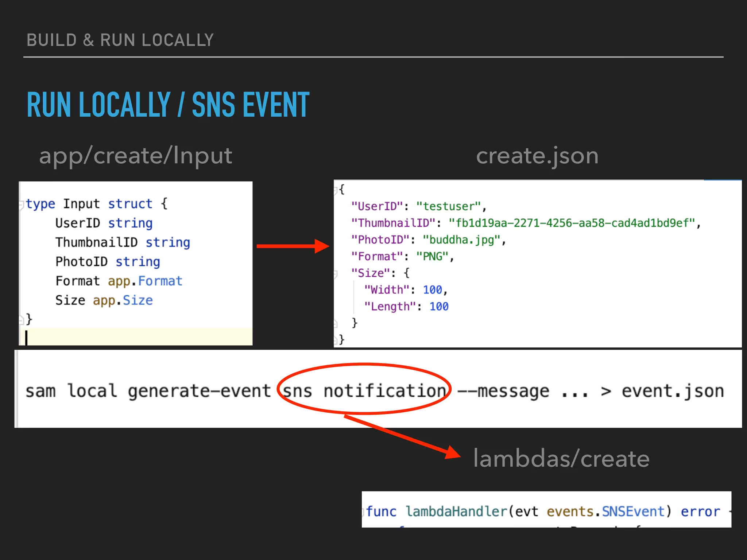Click the ThumbnailID UUID value 'fb1d19aa-2271-4256-aa58-cad4ad1bd9ef'

tap(572, 223)
